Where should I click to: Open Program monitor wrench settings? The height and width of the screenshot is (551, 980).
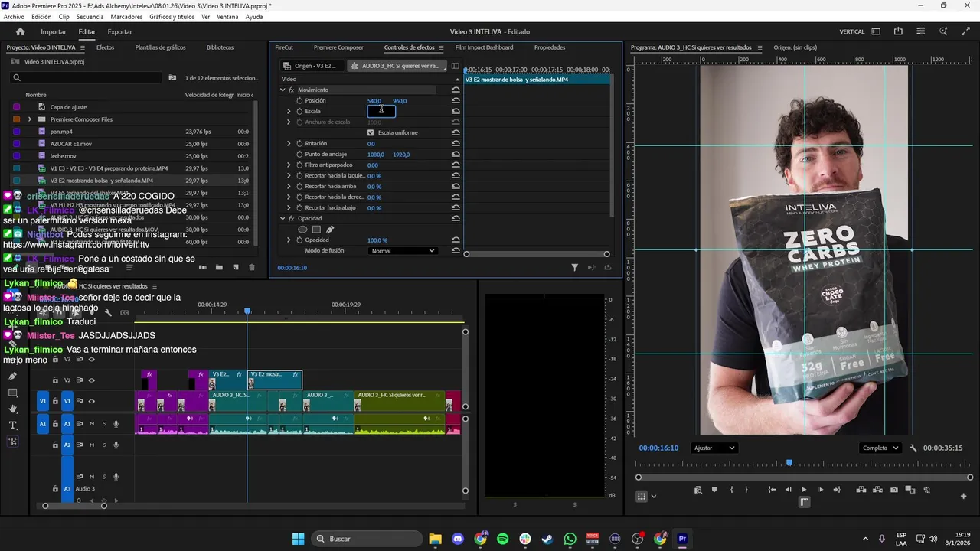pos(913,448)
